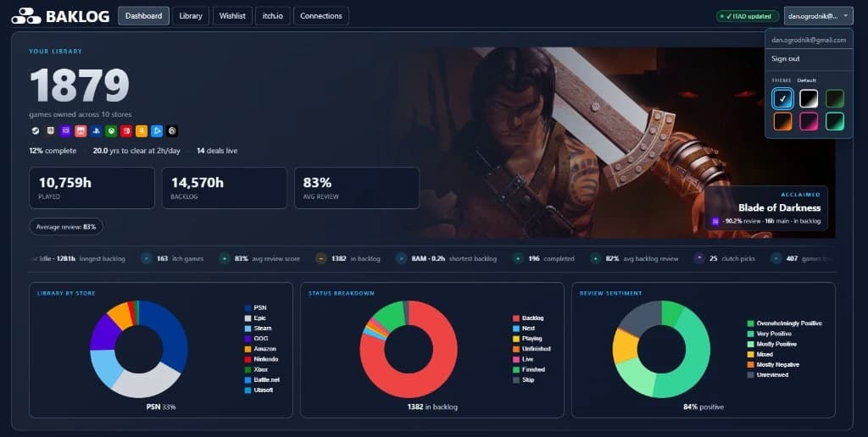The image size is (868, 437).
Task: Click the black Ubisoft store icon
Action: [172, 131]
